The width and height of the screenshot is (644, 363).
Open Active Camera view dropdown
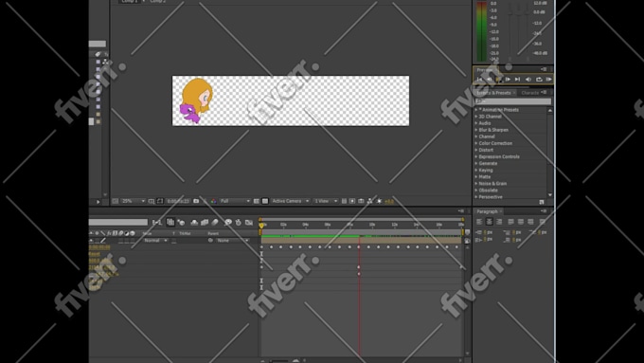[x=290, y=201]
